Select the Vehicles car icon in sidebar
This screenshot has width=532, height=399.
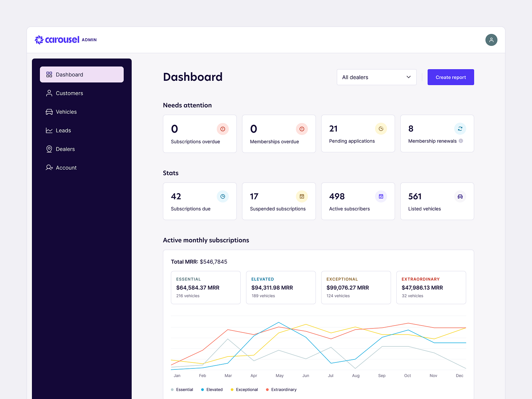(49, 112)
